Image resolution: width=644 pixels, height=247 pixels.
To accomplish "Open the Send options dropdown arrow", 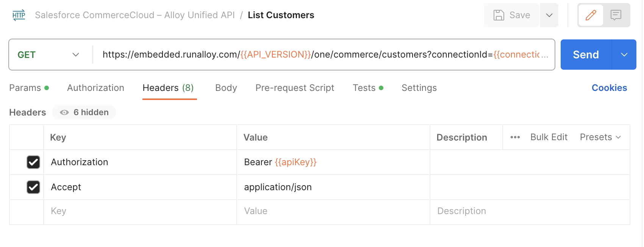I will (x=624, y=55).
